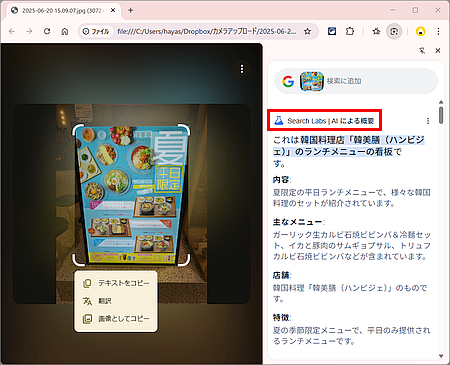Click the blue extension icon in toolbar

pos(332,31)
